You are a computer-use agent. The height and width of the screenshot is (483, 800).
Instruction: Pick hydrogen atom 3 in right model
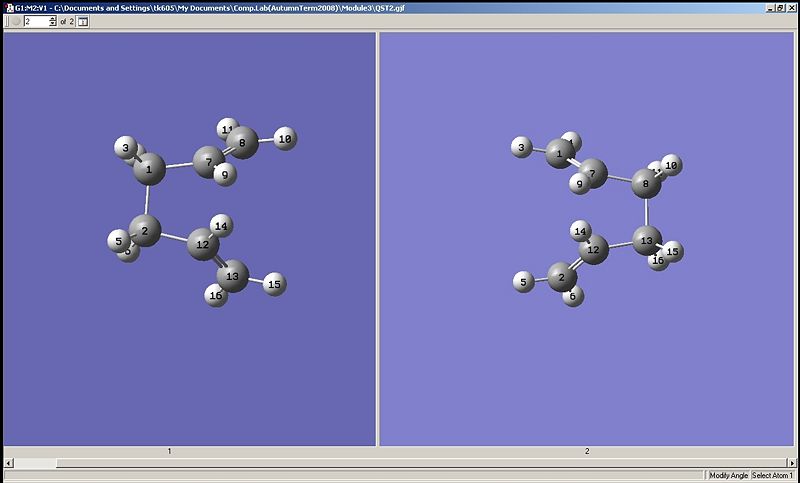click(521, 148)
